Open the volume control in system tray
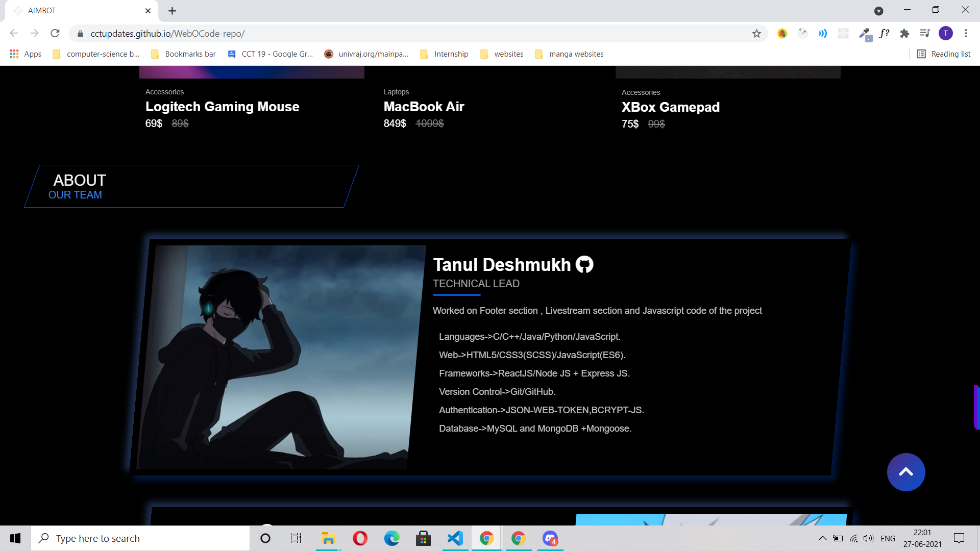 pos(868,538)
